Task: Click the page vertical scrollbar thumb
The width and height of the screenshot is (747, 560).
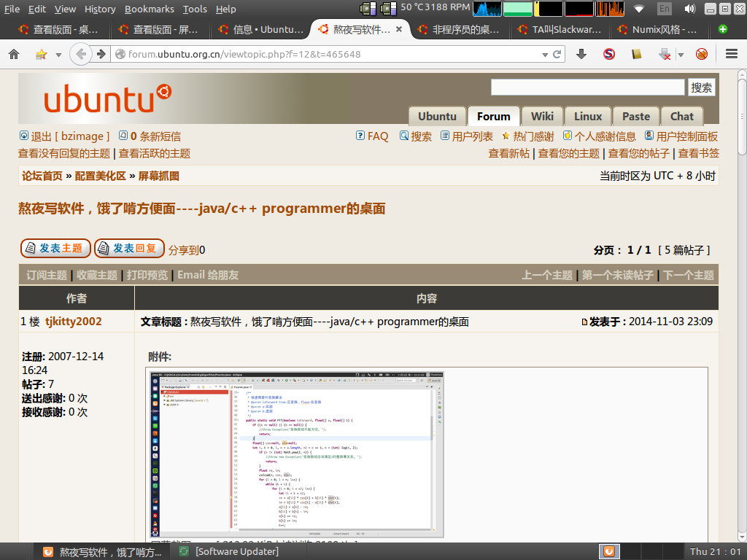Action: [742, 117]
